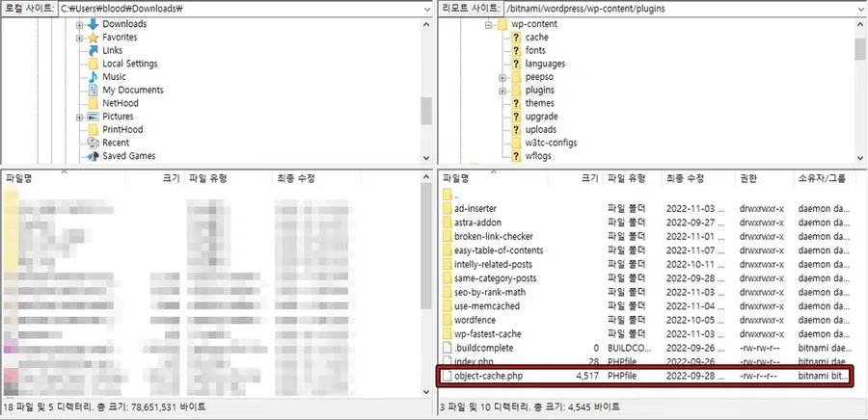Click the object-cache.php file icon
The width and height of the screenshot is (868, 420).
click(448, 376)
